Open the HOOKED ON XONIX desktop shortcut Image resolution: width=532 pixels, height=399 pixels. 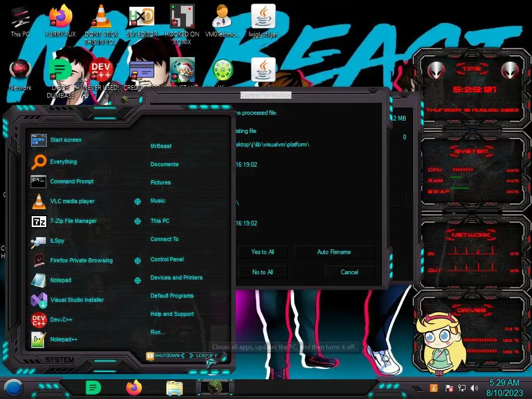(182, 24)
